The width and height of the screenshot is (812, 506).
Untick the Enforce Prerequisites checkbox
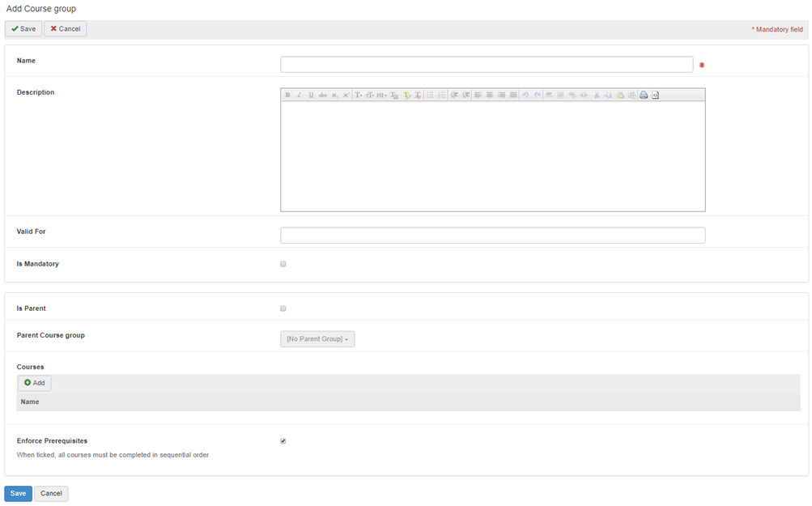[x=283, y=441]
